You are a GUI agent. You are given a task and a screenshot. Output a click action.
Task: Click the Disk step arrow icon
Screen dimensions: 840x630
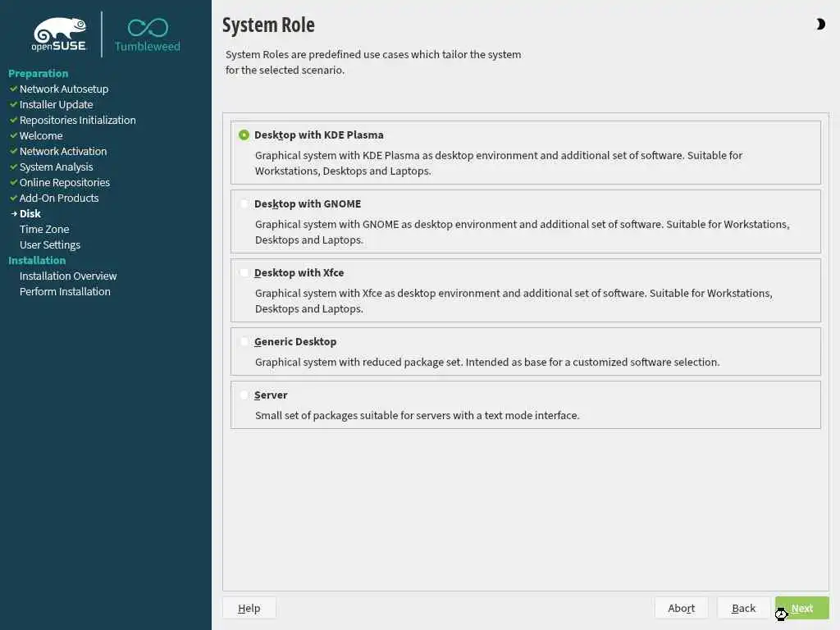[13, 214]
